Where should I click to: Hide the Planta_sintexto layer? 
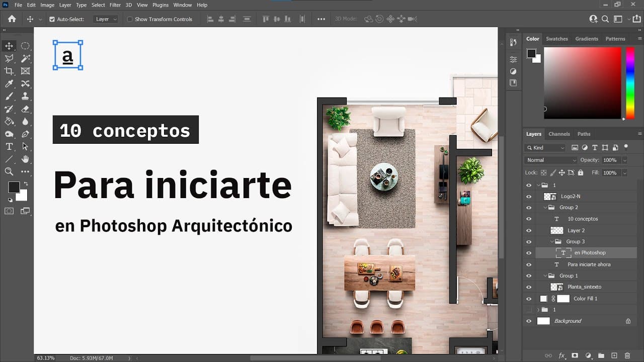pos(528,287)
